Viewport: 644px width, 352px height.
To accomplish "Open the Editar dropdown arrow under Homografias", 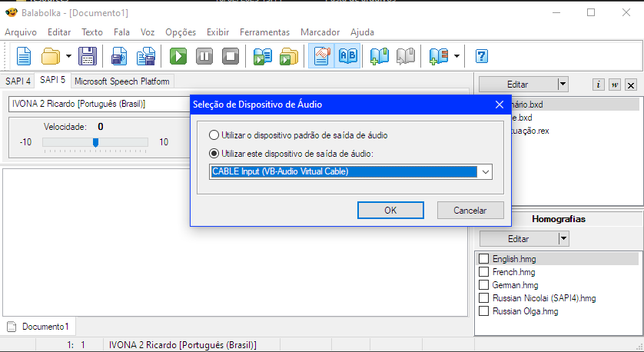I will coord(563,239).
